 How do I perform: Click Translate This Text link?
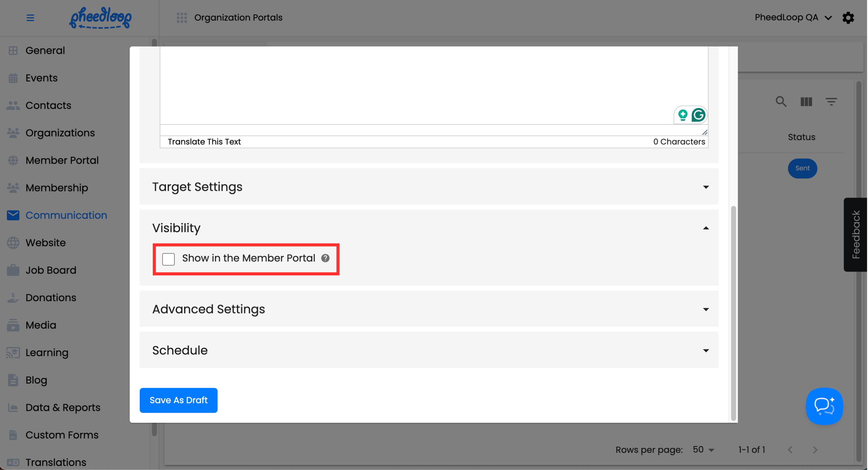click(204, 142)
